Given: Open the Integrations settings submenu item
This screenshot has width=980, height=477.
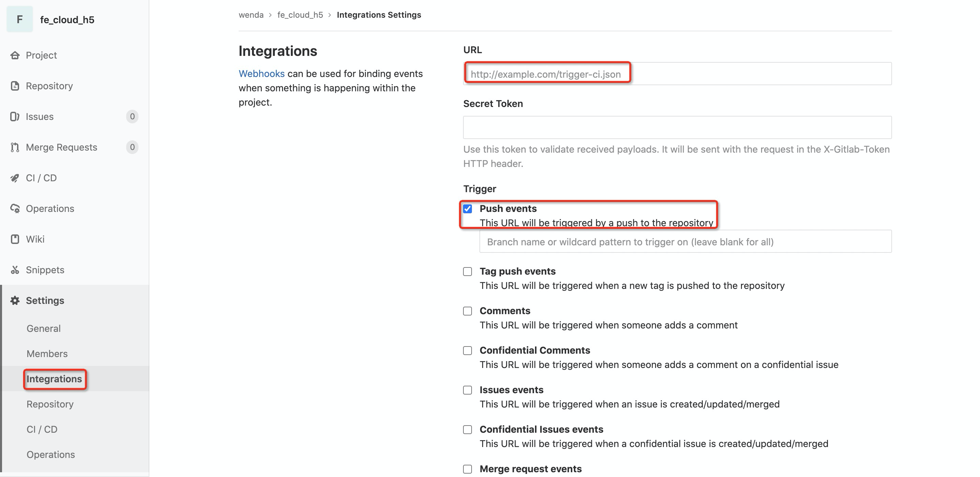Looking at the screenshot, I should click(x=55, y=379).
